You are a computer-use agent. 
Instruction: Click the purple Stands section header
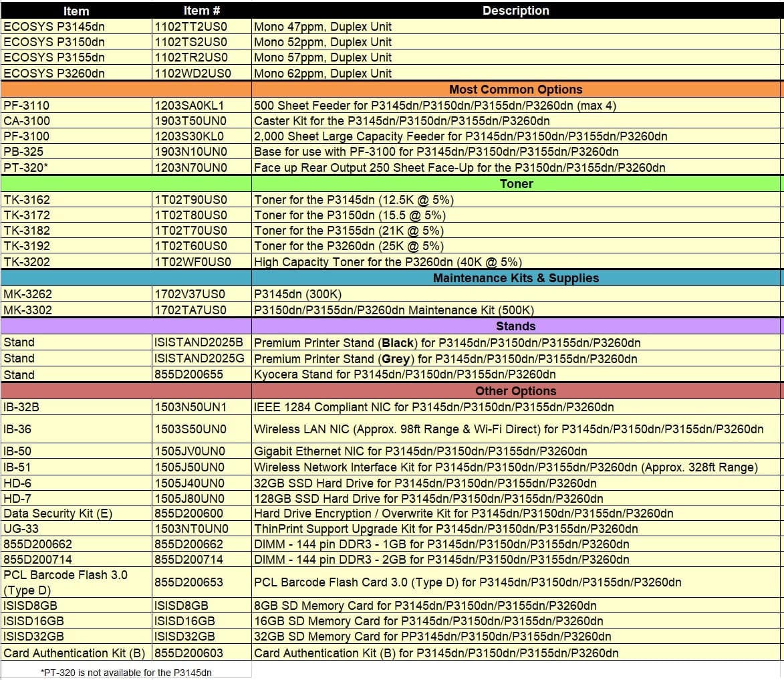click(x=515, y=326)
